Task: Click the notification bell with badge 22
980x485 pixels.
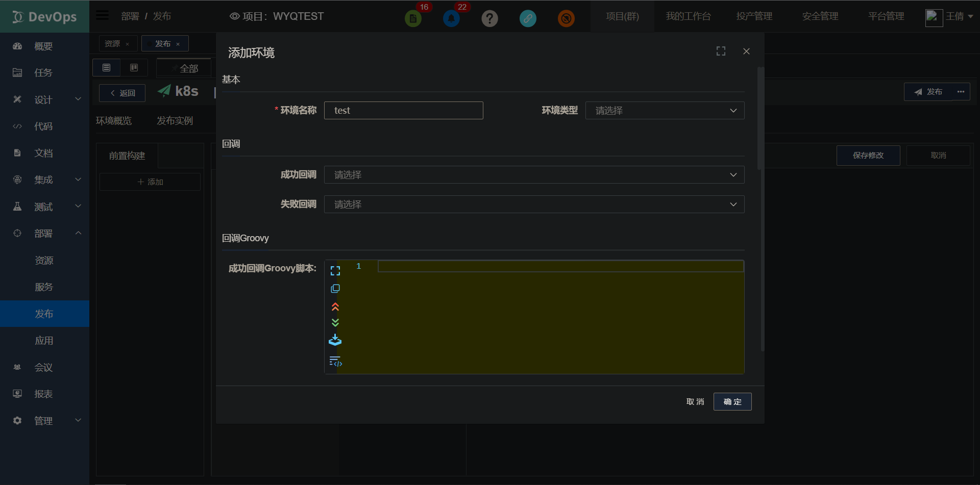Action: [x=451, y=19]
